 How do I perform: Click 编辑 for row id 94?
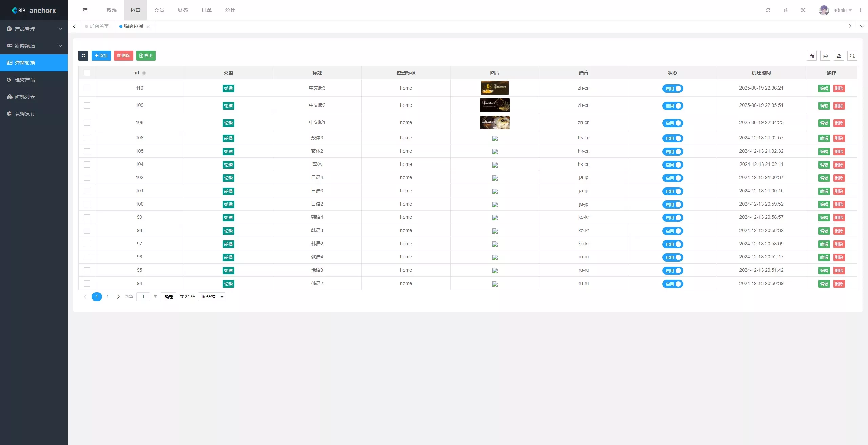pyautogui.click(x=824, y=284)
